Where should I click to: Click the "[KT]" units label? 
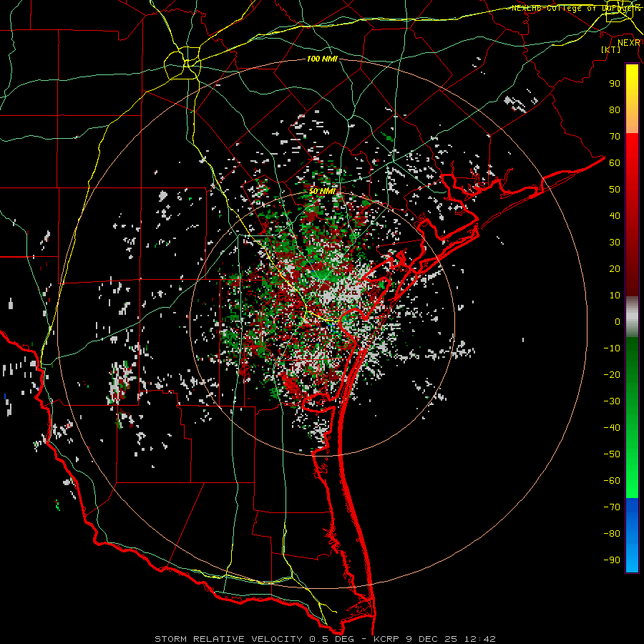point(610,49)
